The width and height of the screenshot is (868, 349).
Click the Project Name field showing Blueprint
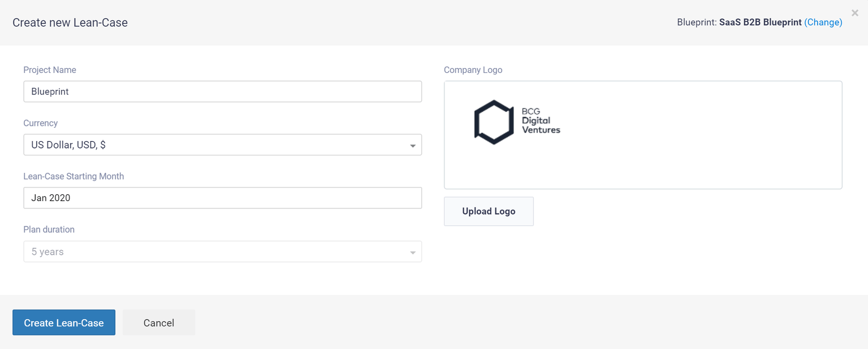(222, 91)
